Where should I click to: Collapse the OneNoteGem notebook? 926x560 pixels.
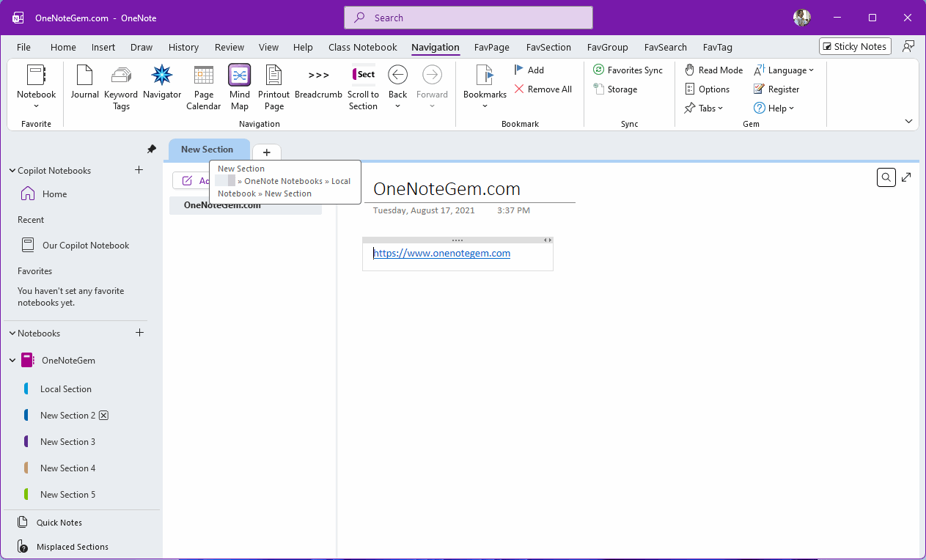pos(12,361)
